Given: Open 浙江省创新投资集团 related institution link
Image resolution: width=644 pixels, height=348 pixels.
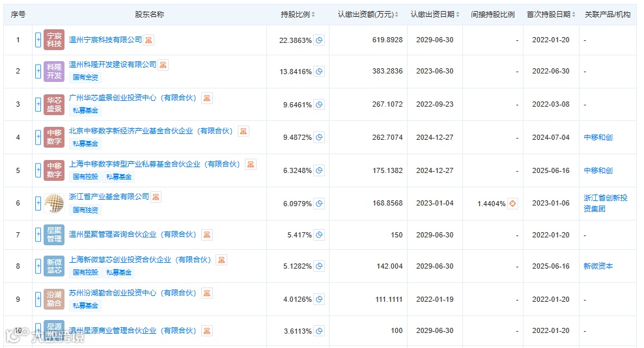Looking at the screenshot, I should (606, 203).
